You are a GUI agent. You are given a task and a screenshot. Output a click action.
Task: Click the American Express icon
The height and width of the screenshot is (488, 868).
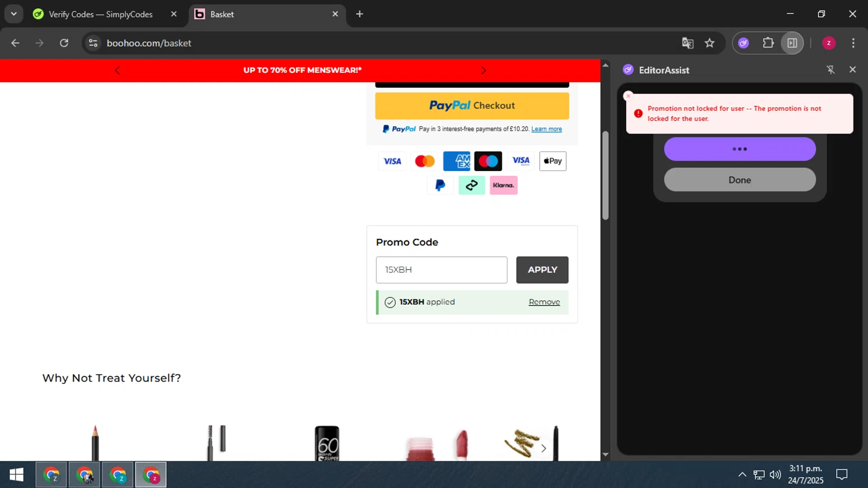(x=457, y=161)
